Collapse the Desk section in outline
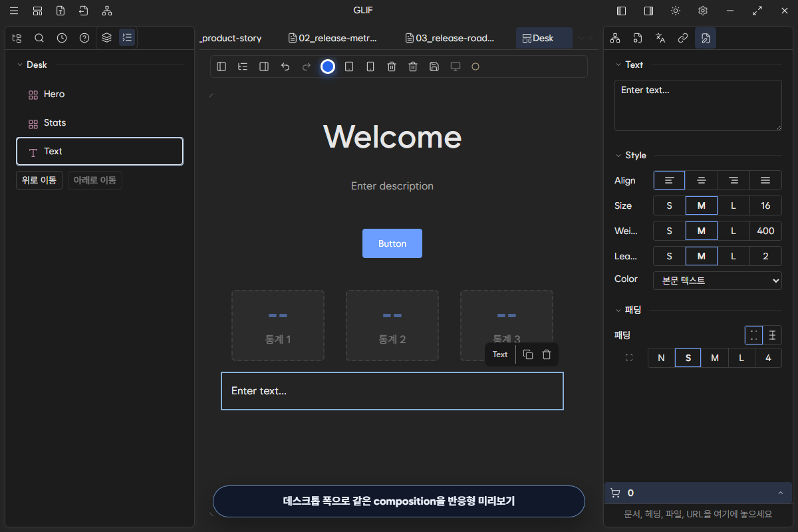 click(x=20, y=65)
